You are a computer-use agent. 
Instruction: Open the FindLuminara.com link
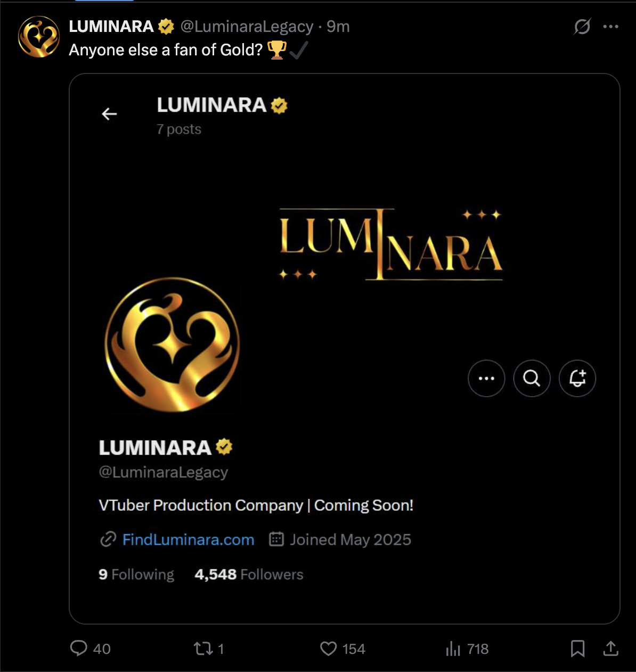[189, 539]
